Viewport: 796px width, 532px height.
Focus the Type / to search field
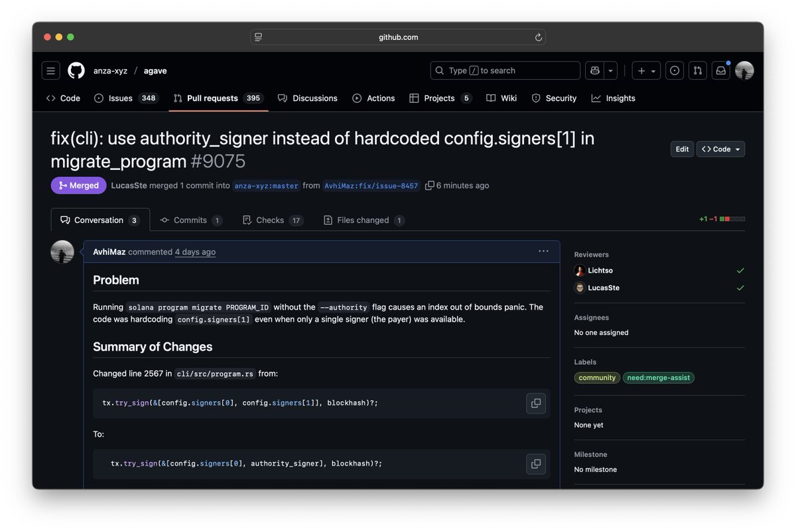[x=505, y=70]
